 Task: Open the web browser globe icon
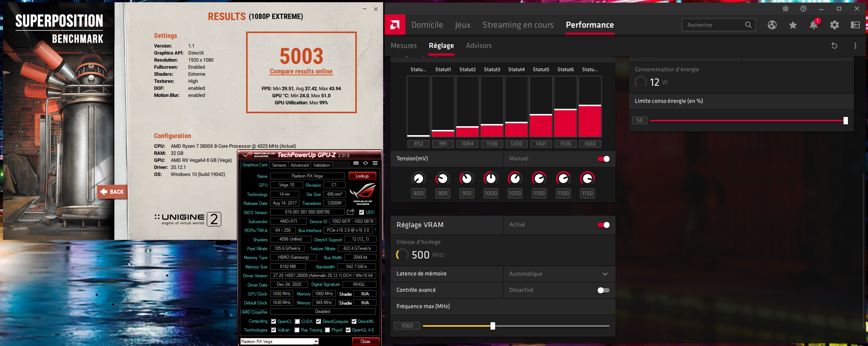tap(772, 25)
